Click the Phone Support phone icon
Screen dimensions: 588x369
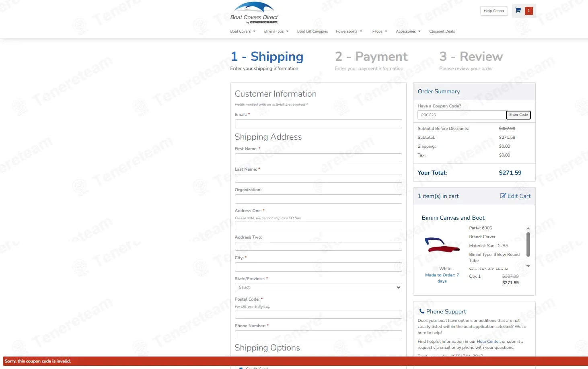click(421, 311)
